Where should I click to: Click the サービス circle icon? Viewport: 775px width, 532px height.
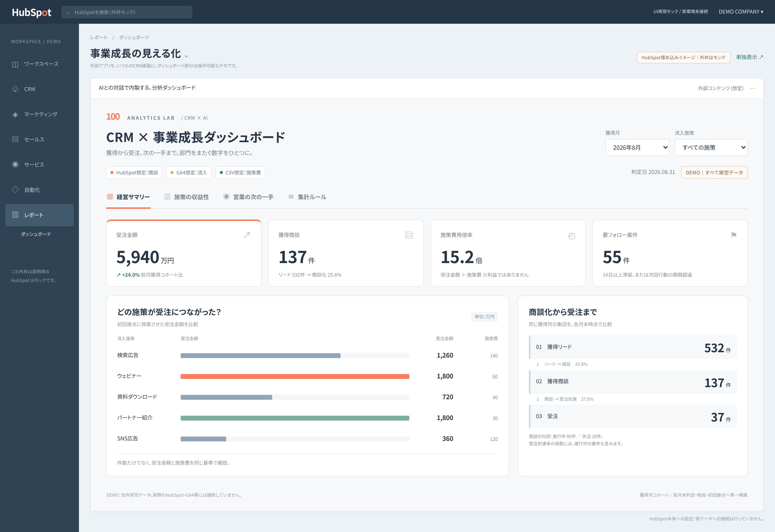[15, 164]
